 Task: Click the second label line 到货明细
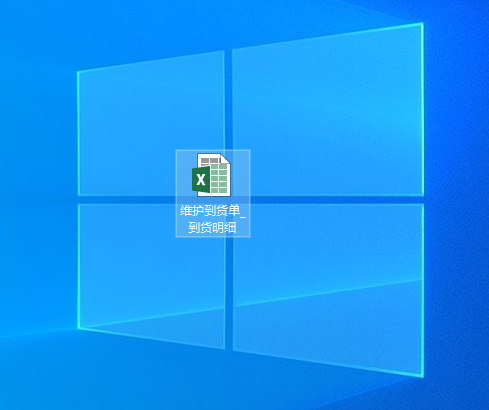[212, 228]
